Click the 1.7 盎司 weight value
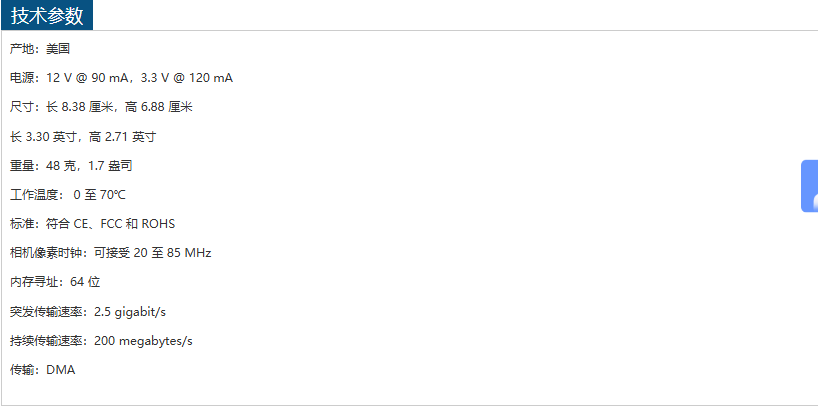Image resolution: width=818 pixels, height=406 pixels. [x=110, y=166]
